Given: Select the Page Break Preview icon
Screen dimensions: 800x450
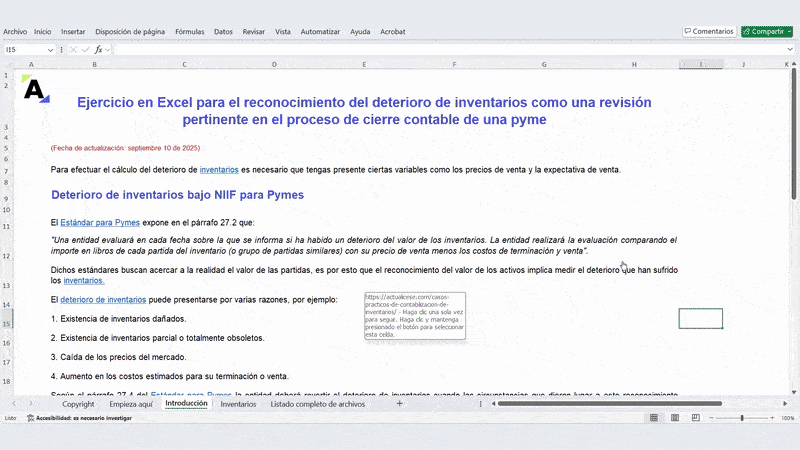Looking at the screenshot, I should [x=697, y=418].
